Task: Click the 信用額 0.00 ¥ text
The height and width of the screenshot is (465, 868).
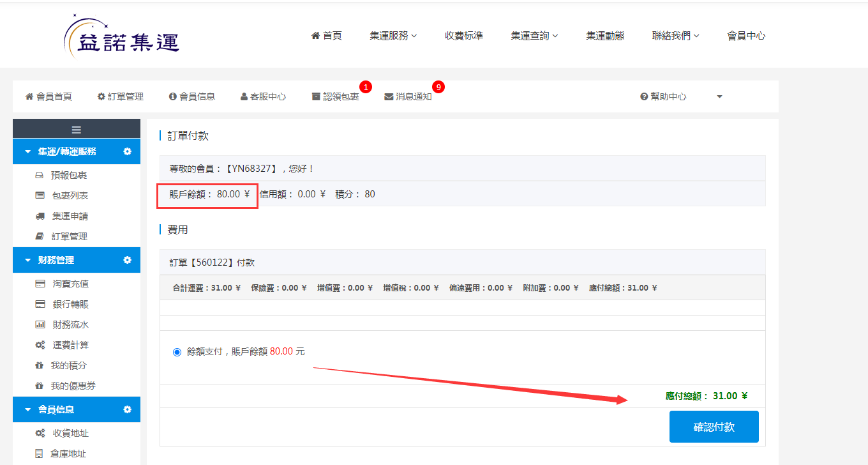Action: 293,194
